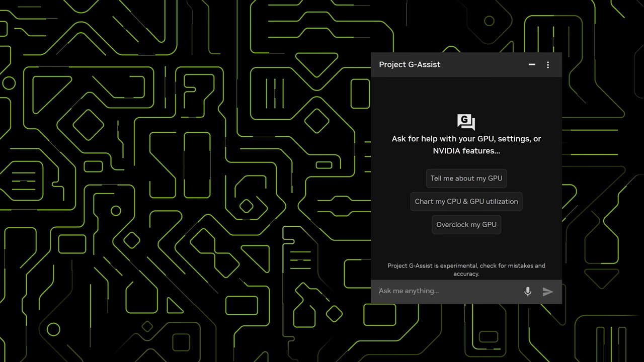Select 'Tell me about my GPU'
The height and width of the screenshot is (362, 644).
click(466, 178)
